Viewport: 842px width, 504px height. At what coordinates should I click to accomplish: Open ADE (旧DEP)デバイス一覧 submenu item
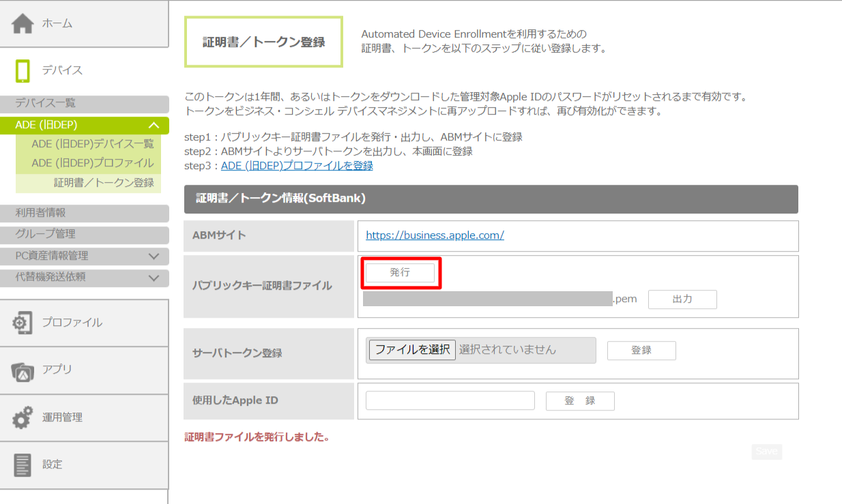[93, 144]
